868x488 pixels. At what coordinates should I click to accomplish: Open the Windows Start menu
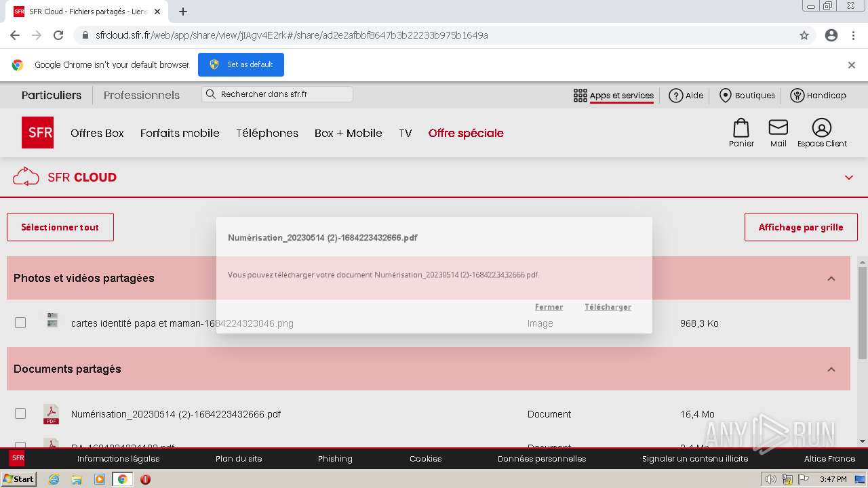[18, 479]
